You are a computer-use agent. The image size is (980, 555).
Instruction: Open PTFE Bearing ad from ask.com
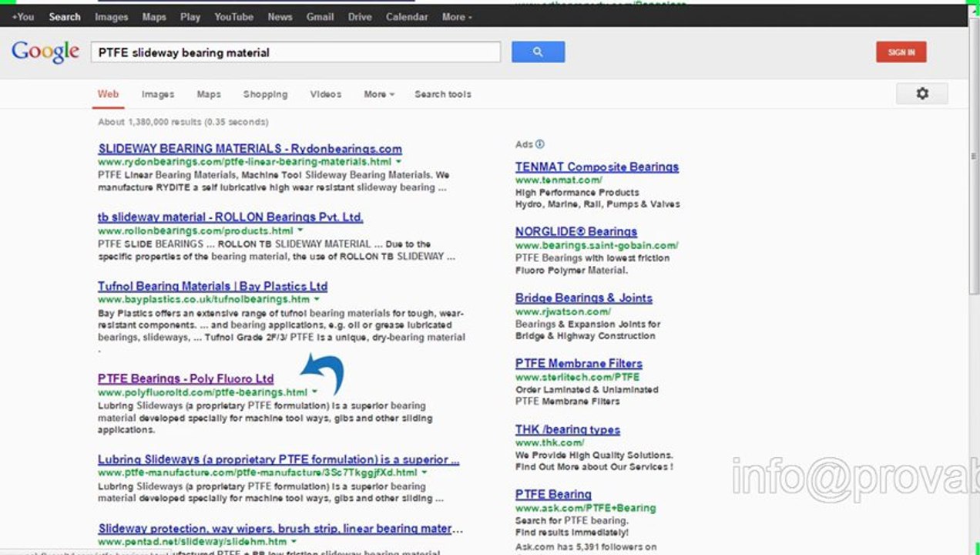coord(553,495)
